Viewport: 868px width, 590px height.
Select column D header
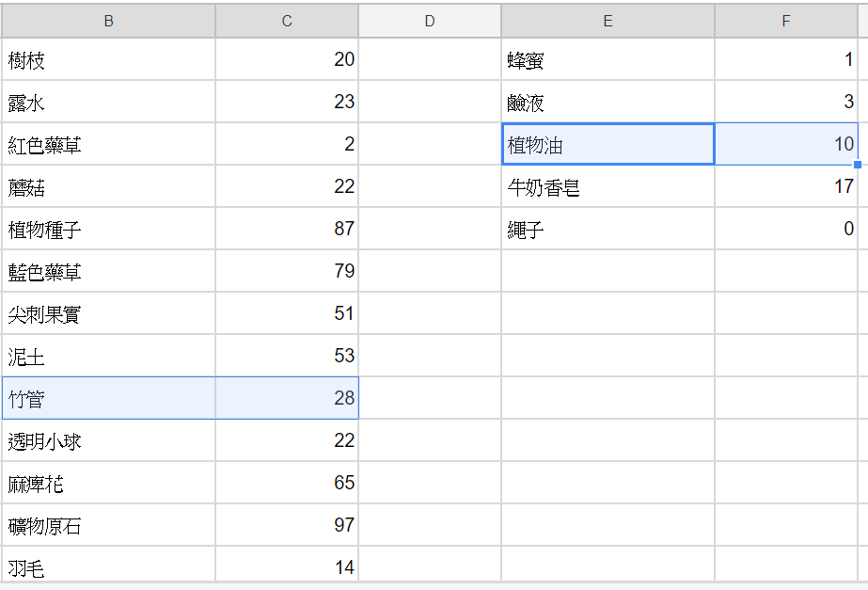(x=430, y=21)
